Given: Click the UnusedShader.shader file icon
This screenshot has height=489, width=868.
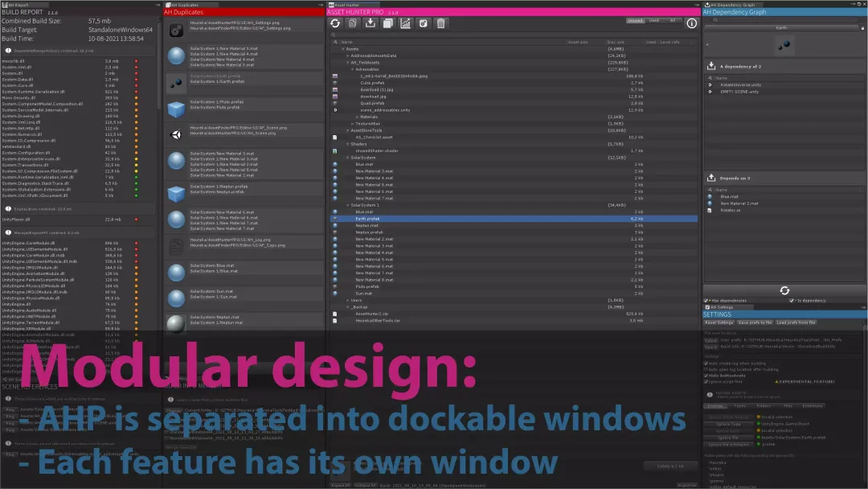Looking at the screenshot, I should (x=335, y=150).
